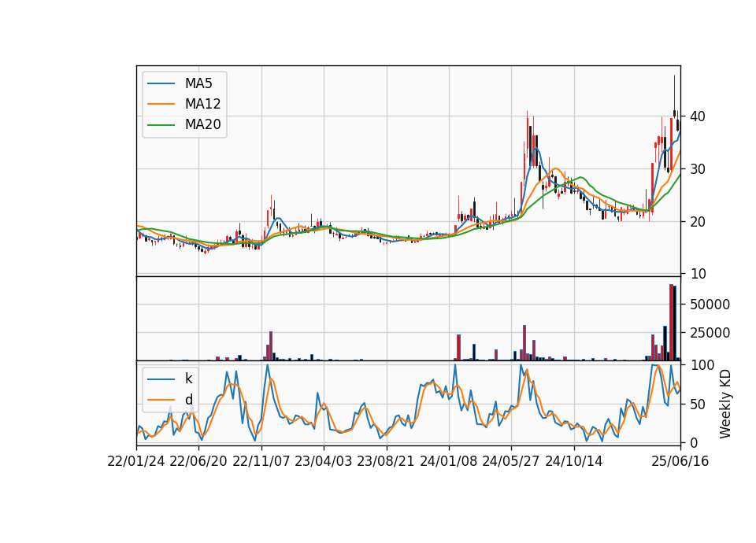Screen dimensions: 756x543
Task: Click the k legend label in KD panel
Action: [188, 379]
